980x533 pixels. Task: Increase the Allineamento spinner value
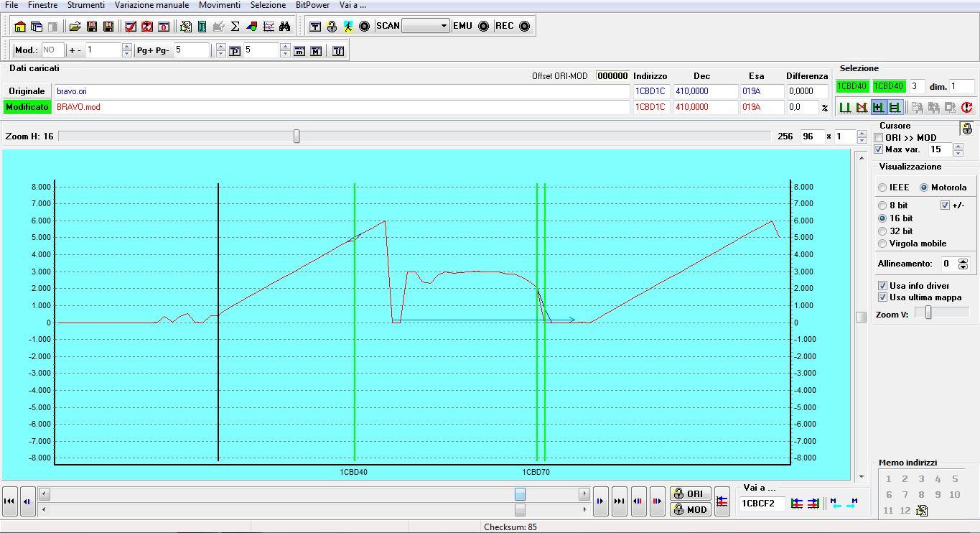(963, 261)
